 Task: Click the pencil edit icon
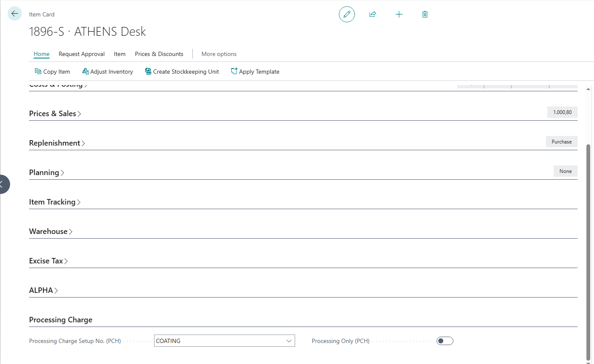(347, 14)
